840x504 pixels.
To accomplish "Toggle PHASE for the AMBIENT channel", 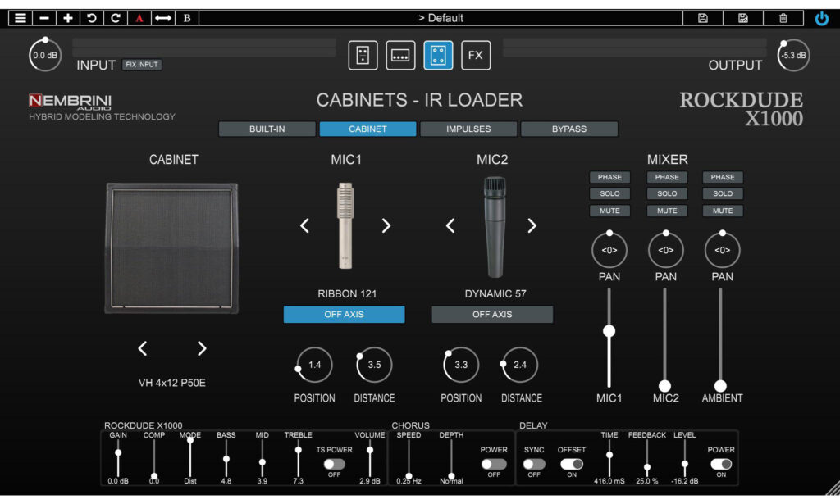I will [723, 177].
